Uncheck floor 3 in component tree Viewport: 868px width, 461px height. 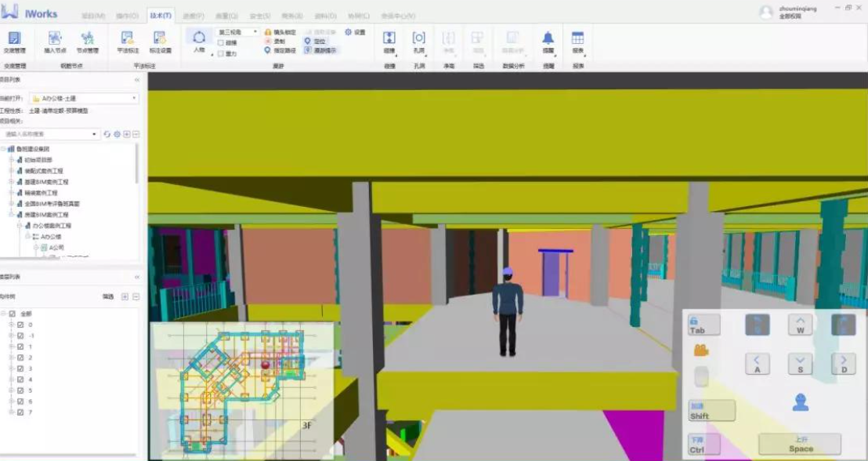pyautogui.click(x=20, y=368)
